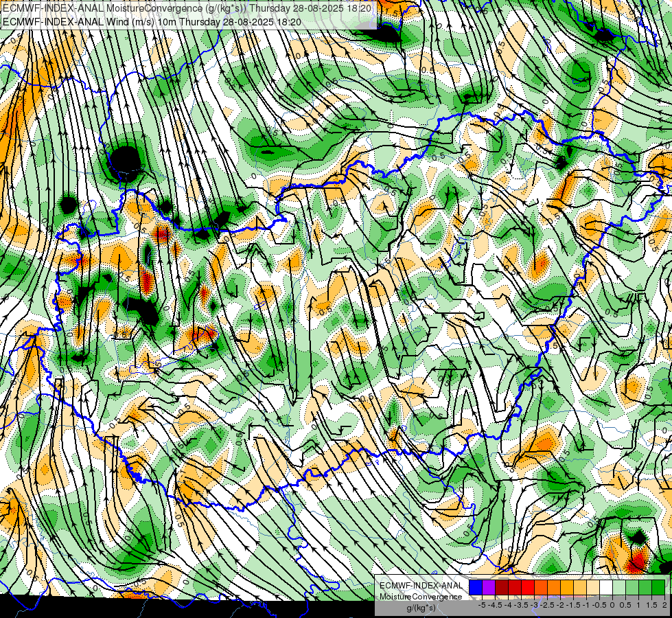Screen dimensions: 672x618
Task: Pick the medium green swatch between 1 and 1.5
Action: pyautogui.click(x=645, y=588)
